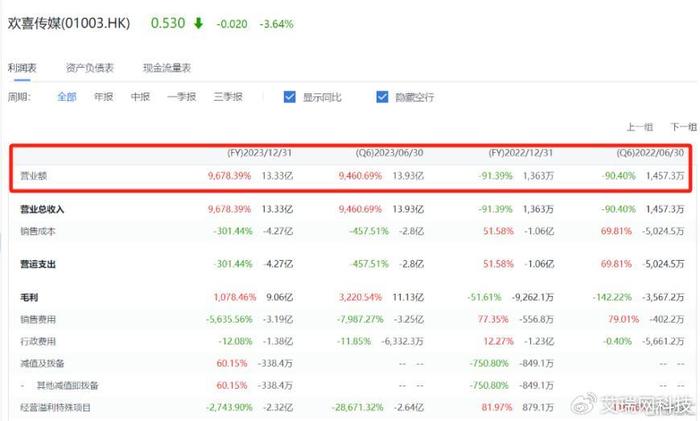Click 行政费用 value -6,332.3万
This screenshot has height=421, width=700.
(x=402, y=342)
